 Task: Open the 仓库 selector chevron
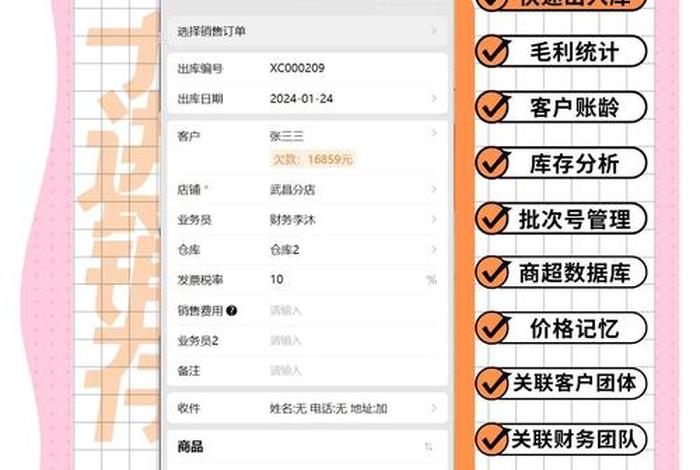click(433, 249)
